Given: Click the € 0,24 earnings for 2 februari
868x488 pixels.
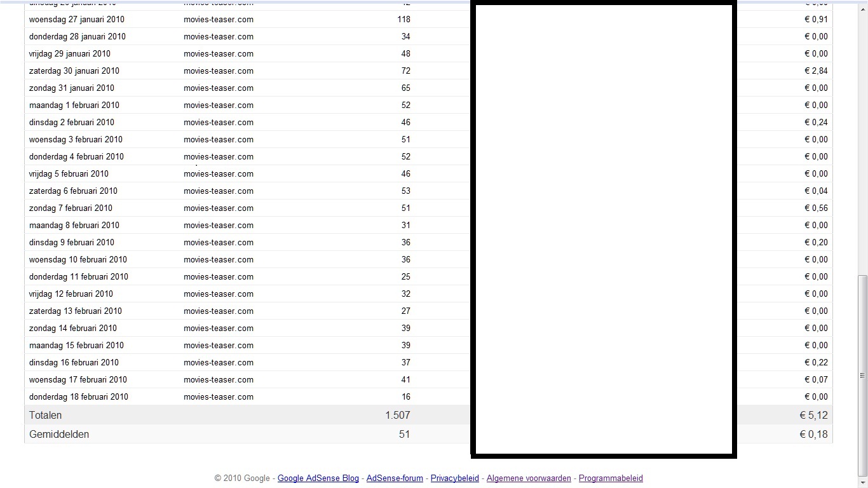Looking at the screenshot, I should pos(817,122).
